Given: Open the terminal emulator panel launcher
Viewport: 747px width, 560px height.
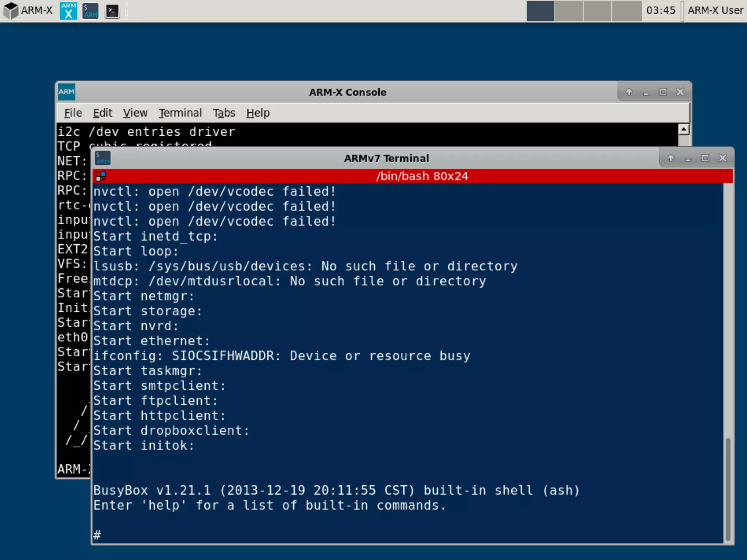Looking at the screenshot, I should (112, 11).
